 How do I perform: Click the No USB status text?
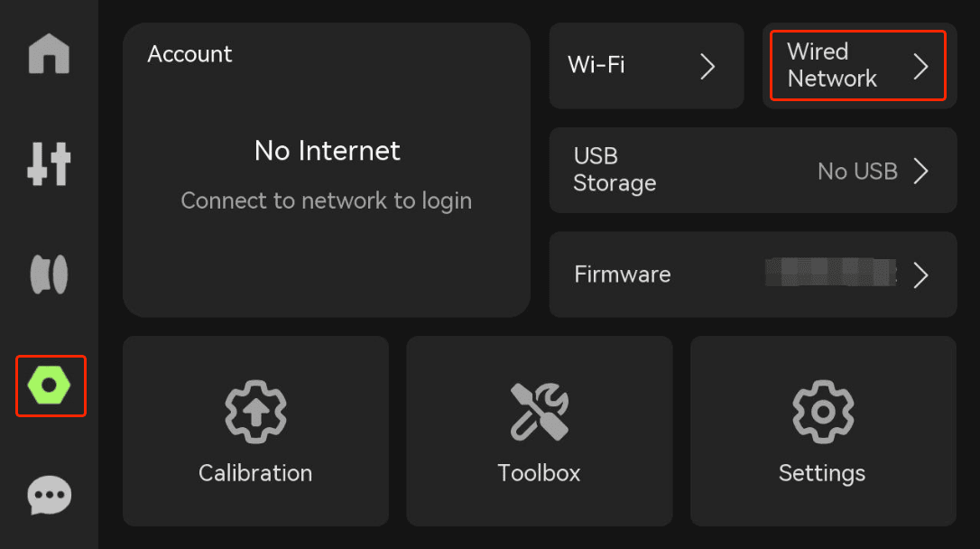[857, 172]
